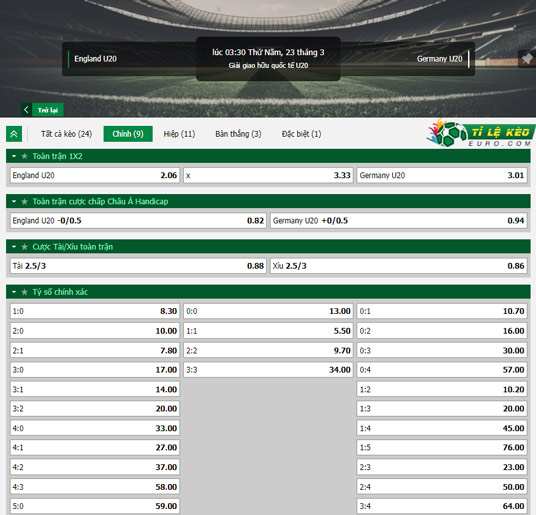Collapse the Cược Tài/Xỉu section arrow
The height and width of the screenshot is (515, 536).
coord(14,247)
